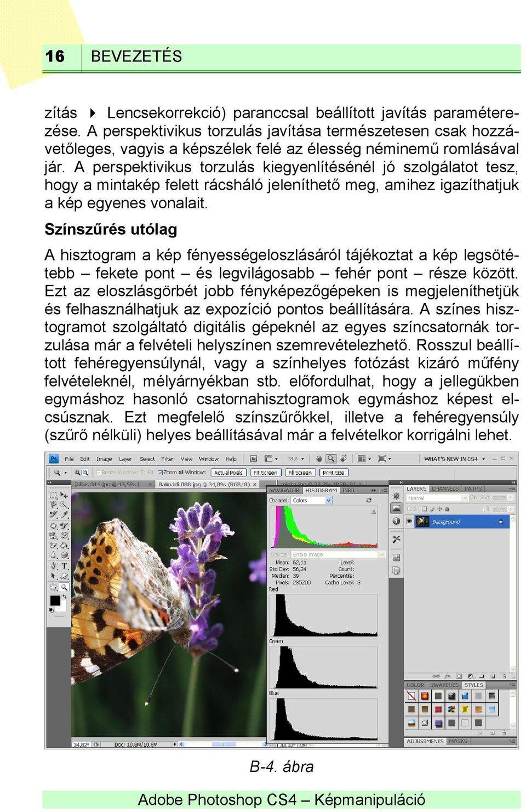Image resolution: width=526 pixels, height=812 pixels.
Task: Click the Fill Screen button
Action: tap(300, 473)
